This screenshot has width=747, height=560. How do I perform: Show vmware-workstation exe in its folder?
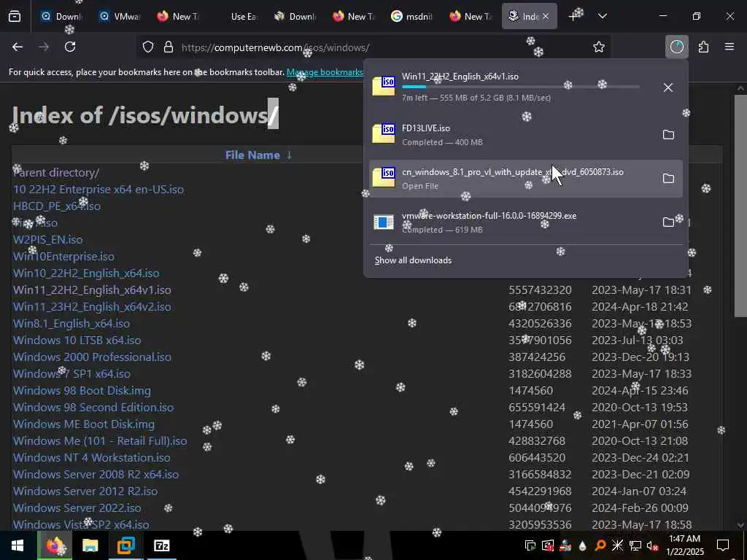(668, 222)
